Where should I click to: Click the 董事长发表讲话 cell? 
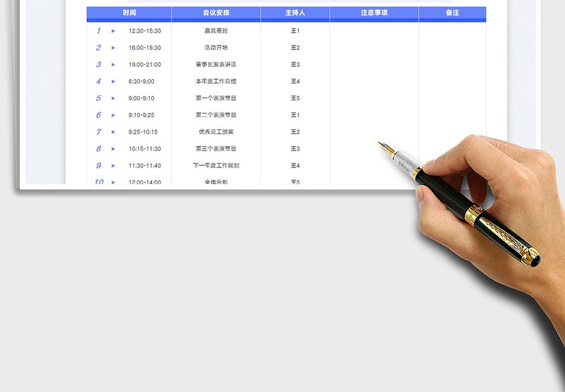215,65
